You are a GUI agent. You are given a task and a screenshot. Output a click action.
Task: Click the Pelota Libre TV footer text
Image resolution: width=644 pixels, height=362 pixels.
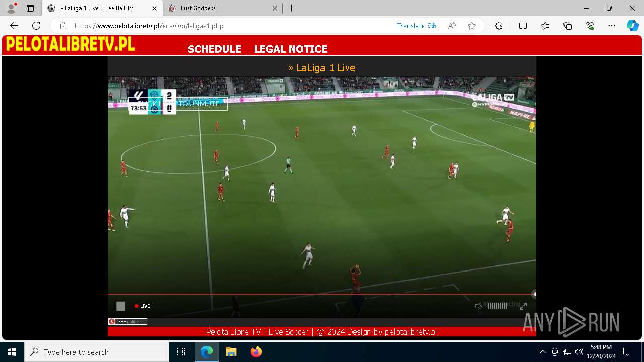point(321,332)
